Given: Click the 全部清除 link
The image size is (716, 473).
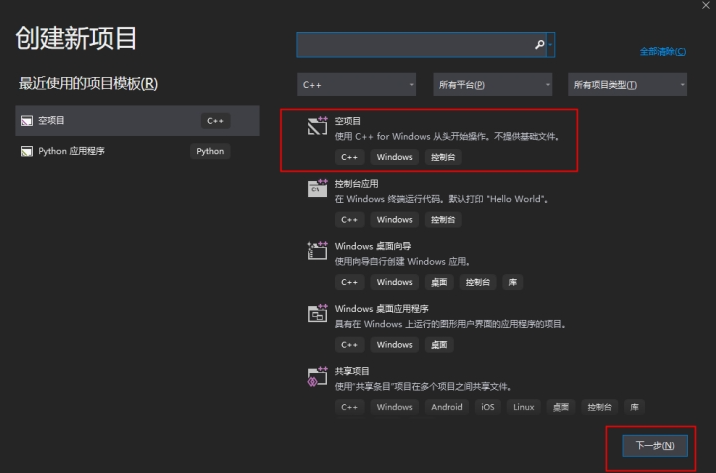Looking at the screenshot, I should 662,52.
